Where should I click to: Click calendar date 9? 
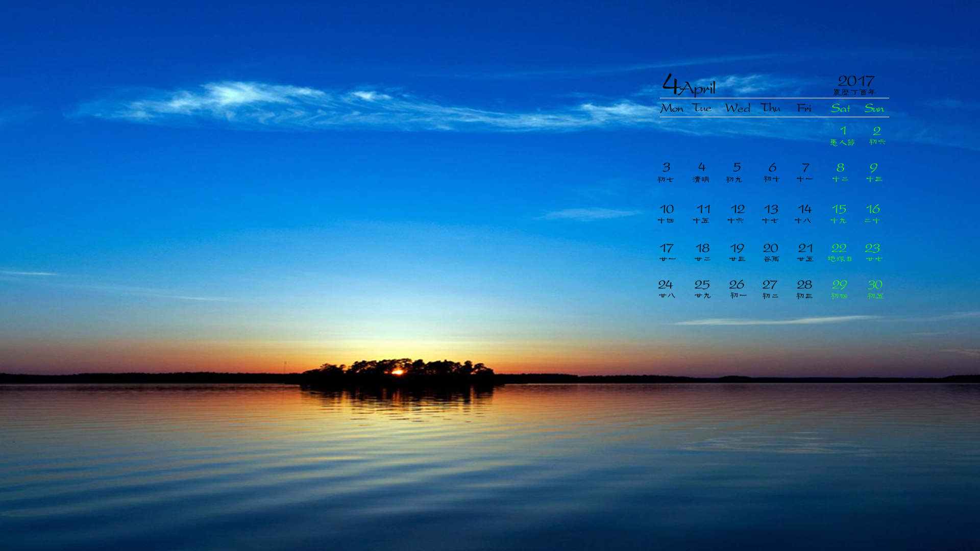(874, 172)
